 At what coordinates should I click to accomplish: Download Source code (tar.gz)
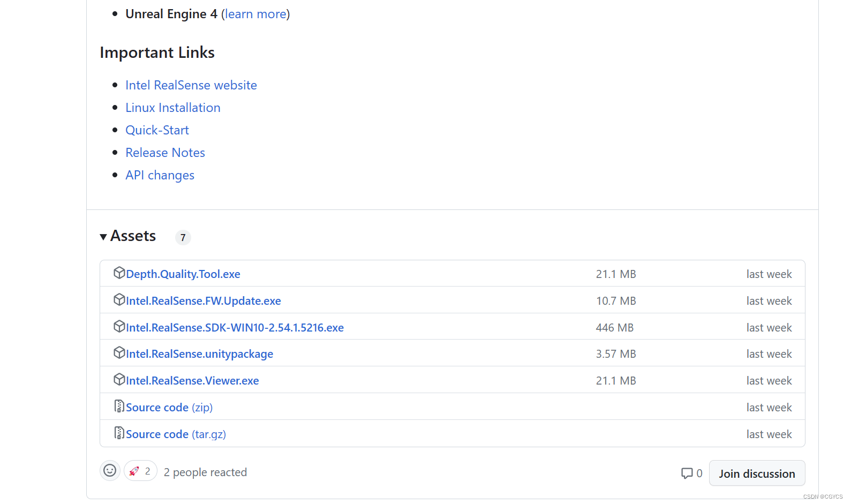point(176,434)
